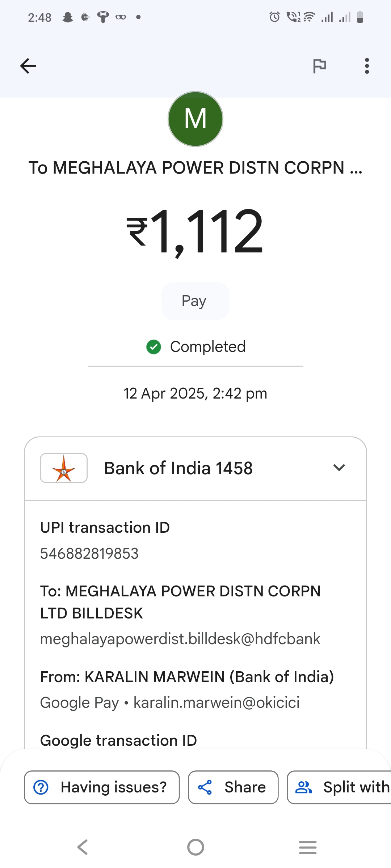Tap the Share button
Image resolution: width=391 pixels, height=868 pixels.
(233, 787)
